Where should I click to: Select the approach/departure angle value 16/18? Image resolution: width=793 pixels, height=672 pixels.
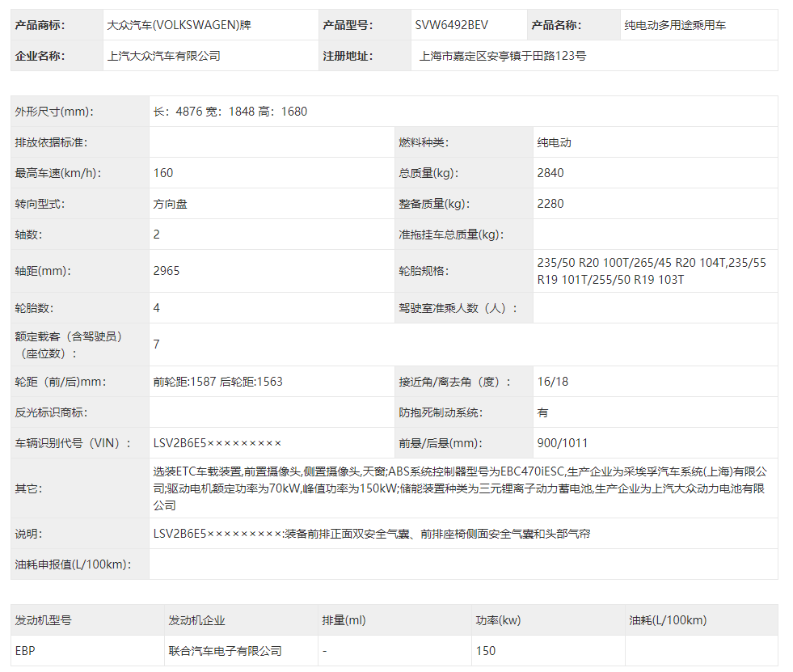pyautogui.click(x=553, y=382)
